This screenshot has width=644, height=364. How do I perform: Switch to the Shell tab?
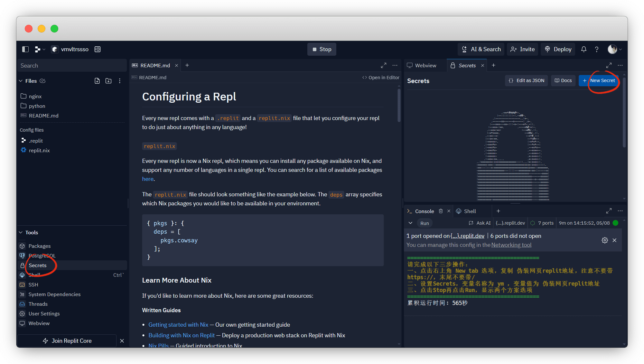pyautogui.click(x=466, y=211)
